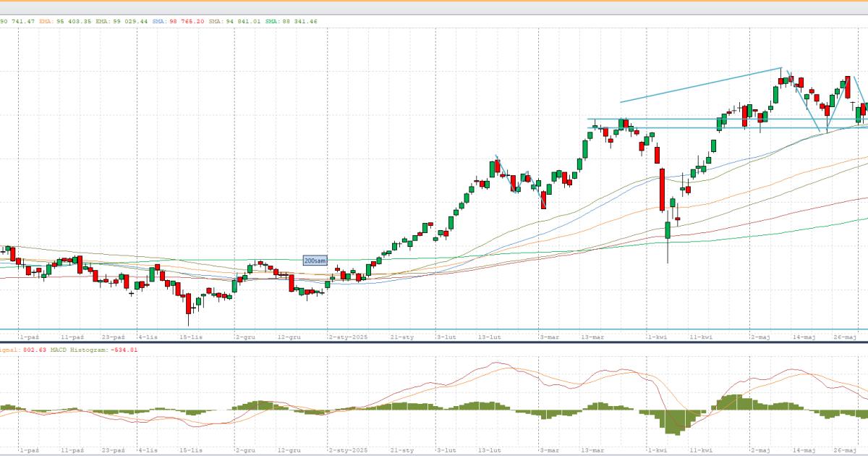Select the orange EMA 95 403.35 legend entry
Image resolution: width=868 pixels, height=456 pixels.
pos(64,22)
